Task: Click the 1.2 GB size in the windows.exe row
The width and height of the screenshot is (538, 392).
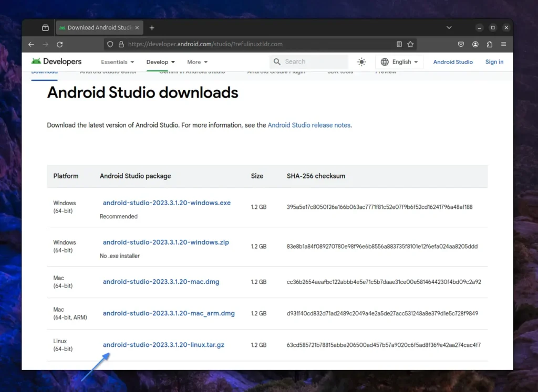Action: click(x=258, y=207)
